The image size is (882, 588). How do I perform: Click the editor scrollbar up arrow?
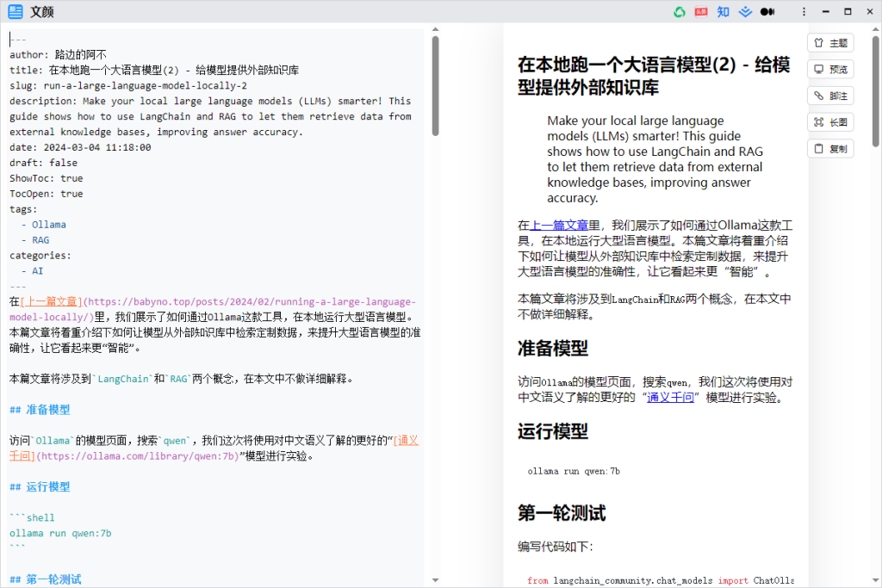click(x=435, y=30)
